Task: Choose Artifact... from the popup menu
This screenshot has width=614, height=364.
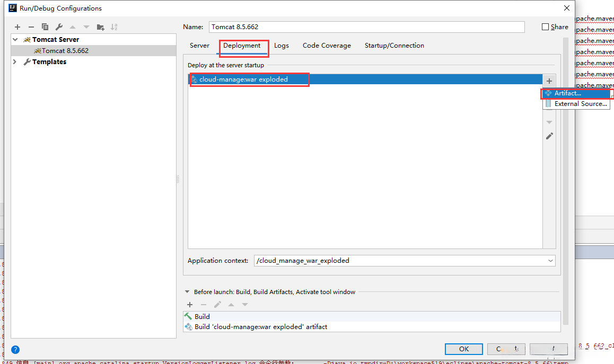Action: (x=576, y=93)
